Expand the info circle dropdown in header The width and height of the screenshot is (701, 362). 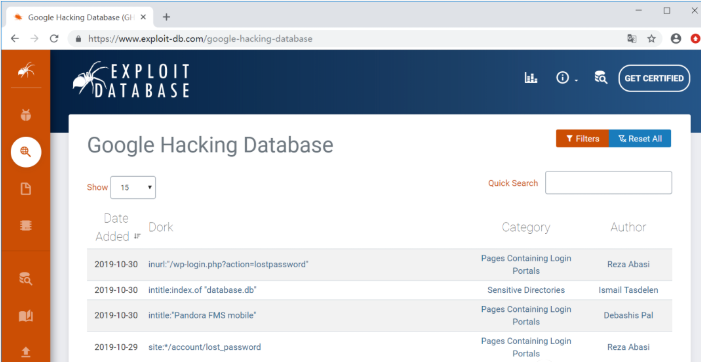click(x=566, y=78)
